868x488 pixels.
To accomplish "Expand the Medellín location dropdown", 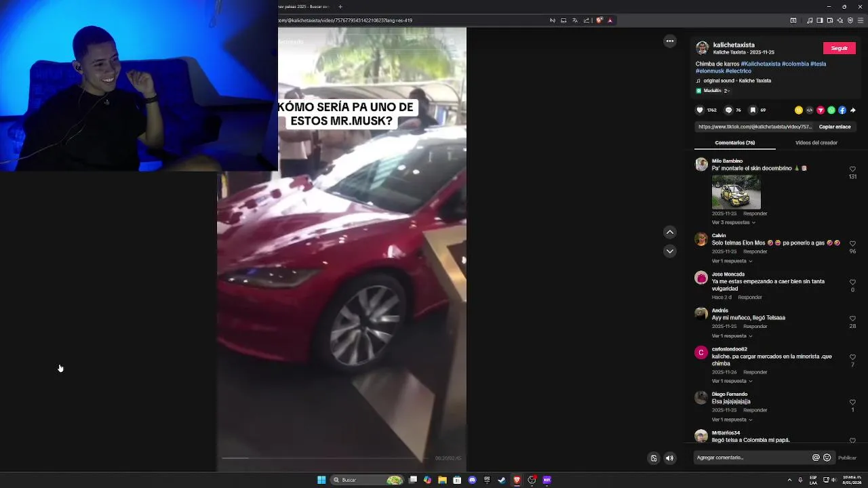I will tap(713, 91).
